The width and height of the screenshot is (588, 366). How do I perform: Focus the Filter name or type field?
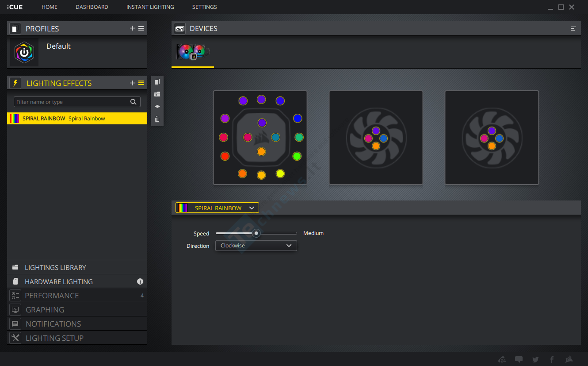(77, 102)
